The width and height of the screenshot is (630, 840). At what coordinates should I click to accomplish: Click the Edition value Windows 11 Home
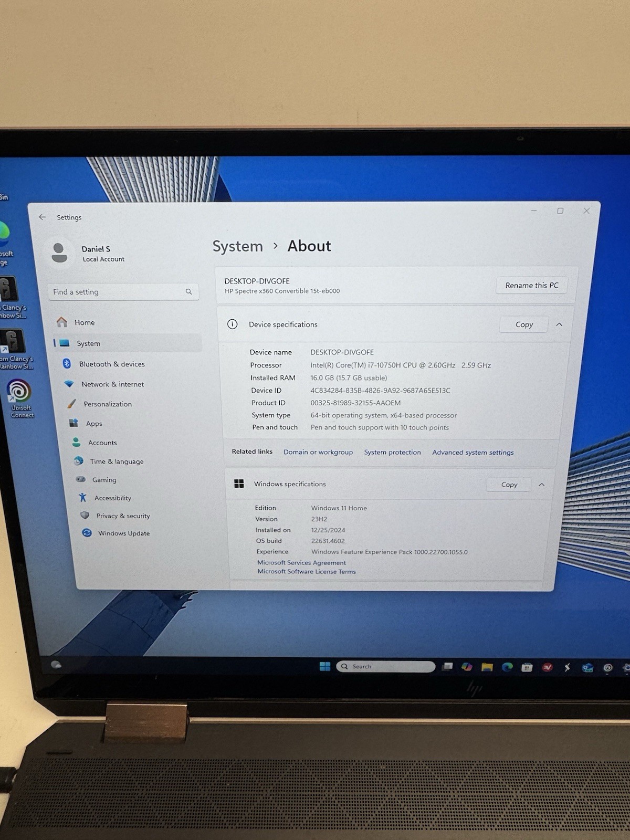tap(339, 508)
